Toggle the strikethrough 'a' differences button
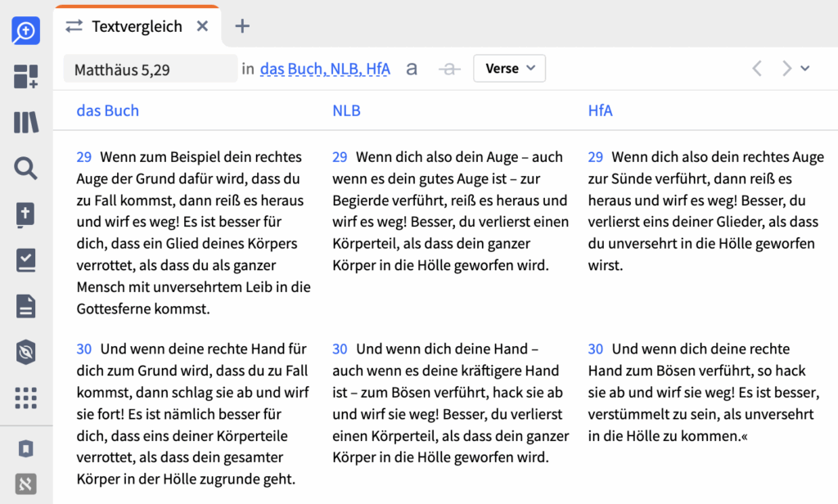 [449, 69]
